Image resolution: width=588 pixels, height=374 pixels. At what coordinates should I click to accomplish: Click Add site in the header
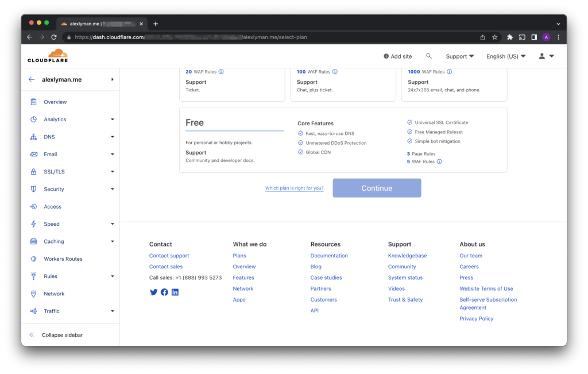click(x=397, y=56)
